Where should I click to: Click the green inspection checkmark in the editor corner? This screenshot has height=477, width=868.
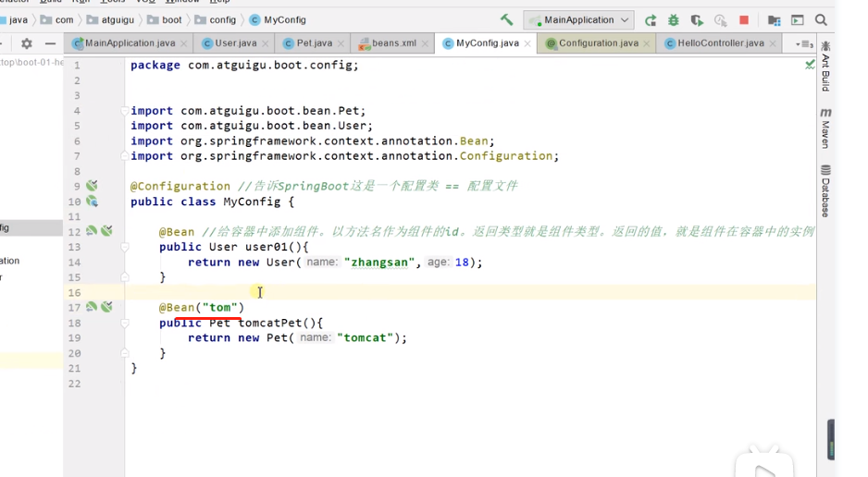pos(810,65)
